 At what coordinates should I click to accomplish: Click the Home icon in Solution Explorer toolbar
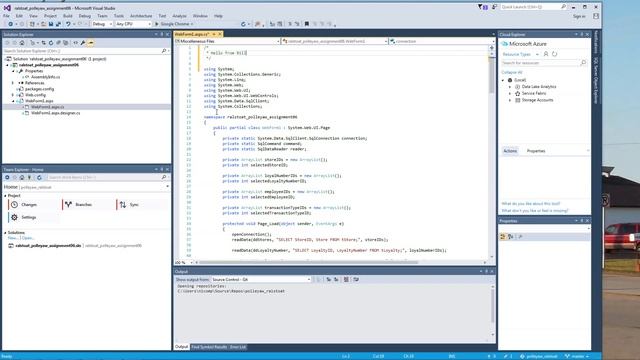point(22,42)
